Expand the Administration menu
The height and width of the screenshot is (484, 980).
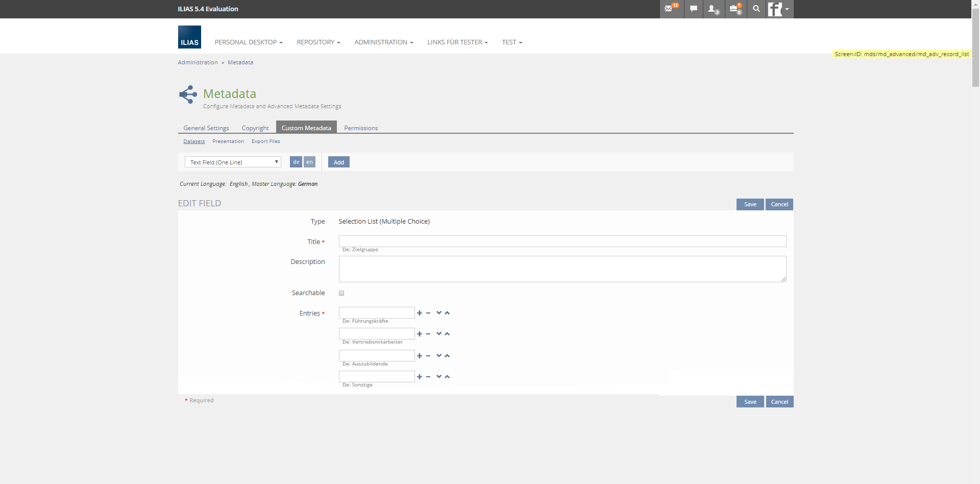[383, 42]
